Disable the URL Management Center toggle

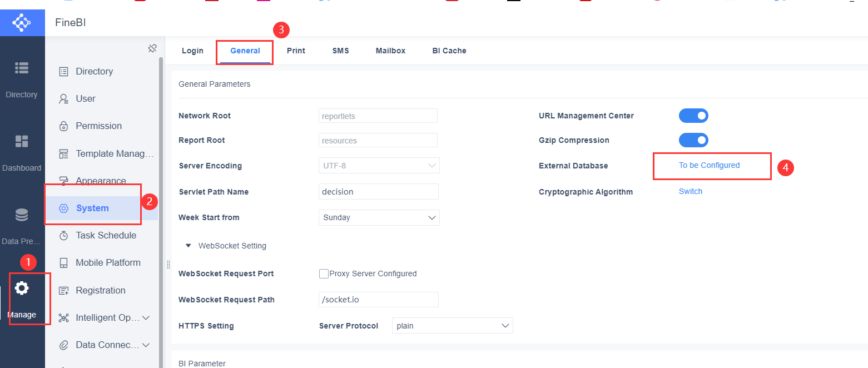tap(693, 116)
